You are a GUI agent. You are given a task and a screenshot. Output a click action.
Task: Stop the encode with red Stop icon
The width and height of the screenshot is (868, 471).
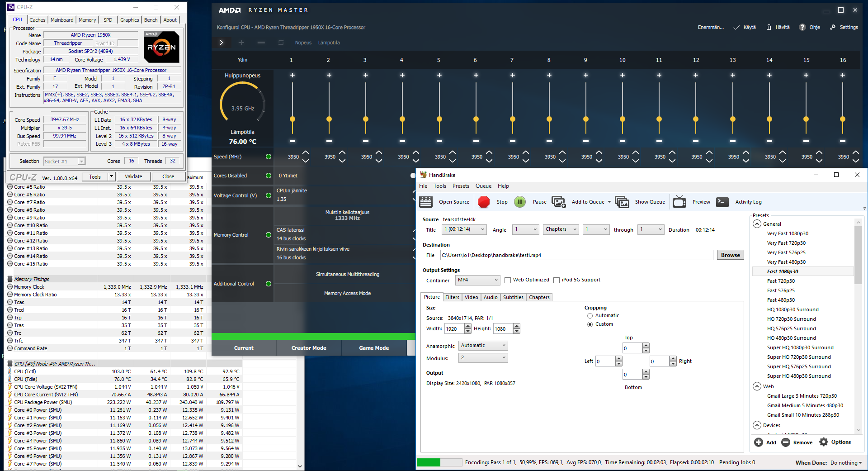pos(484,202)
